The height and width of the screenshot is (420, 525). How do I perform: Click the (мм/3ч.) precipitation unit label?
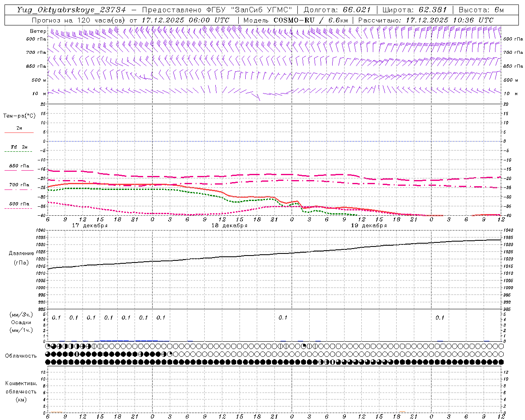21,315
